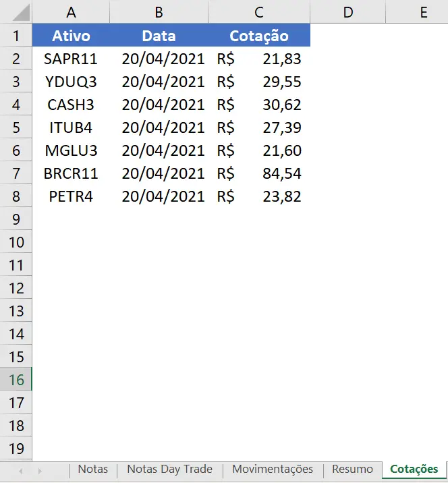This screenshot has height=483, width=448.
Task: Select the date cell in BRCR11 row
Action: point(159,173)
